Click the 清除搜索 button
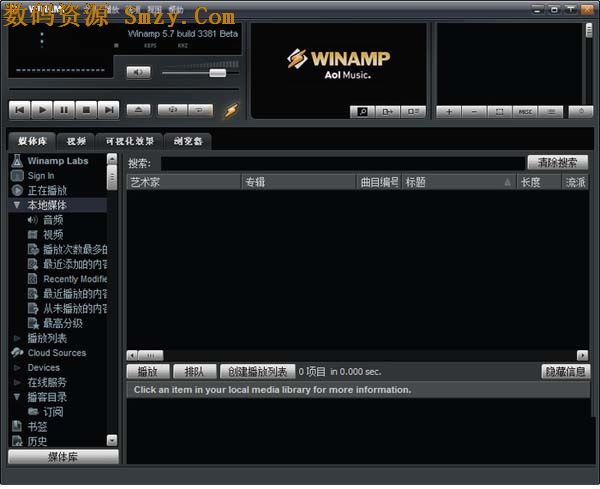 click(x=558, y=163)
